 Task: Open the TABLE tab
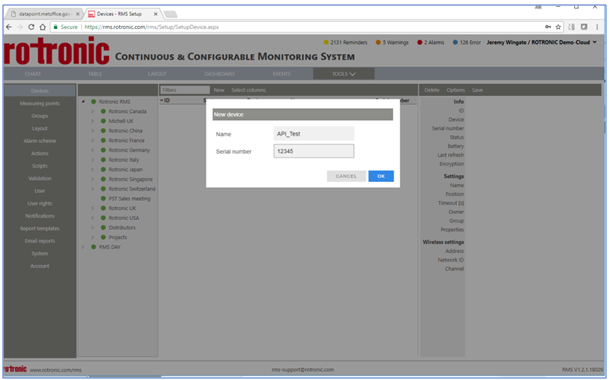point(95,74)
